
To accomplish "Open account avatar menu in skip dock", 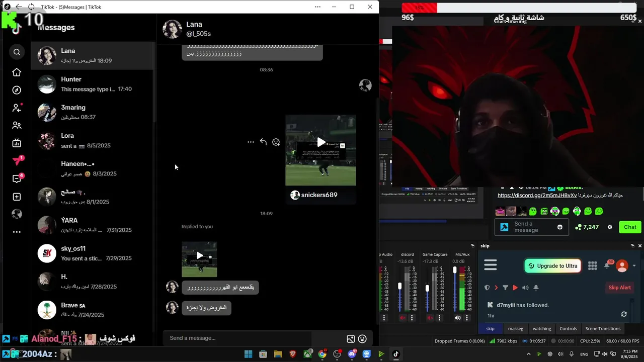I will 622,265.
